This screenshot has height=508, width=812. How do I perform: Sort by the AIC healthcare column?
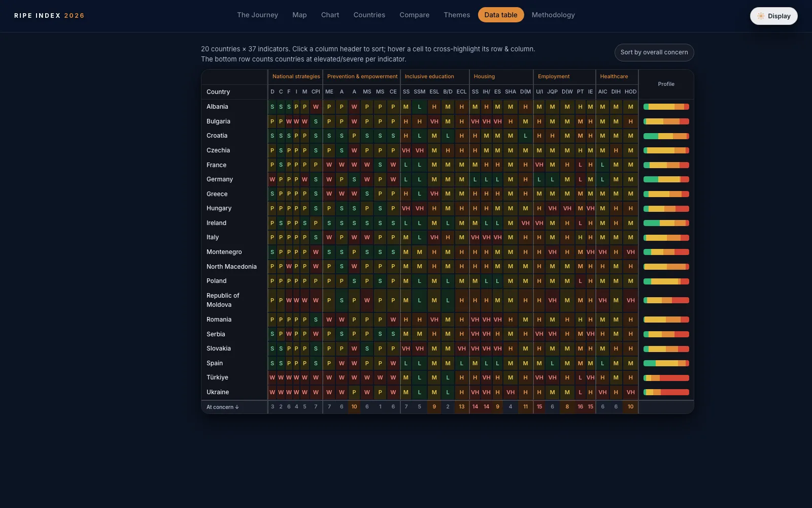602,92
